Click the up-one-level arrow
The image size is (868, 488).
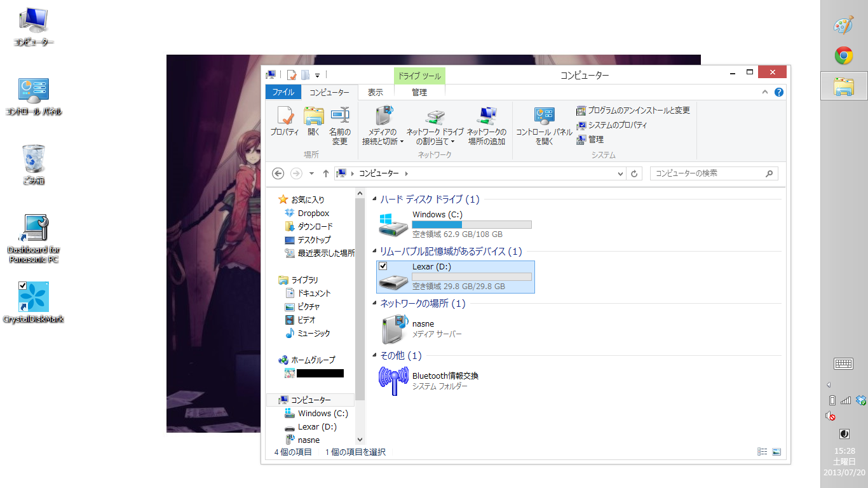[x=326, y=173]
